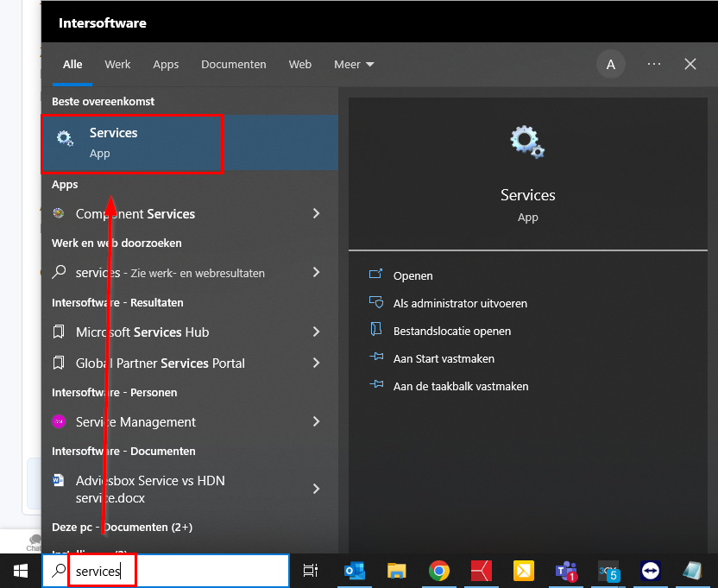Screen dimensions: 718x588
Task: Open Google Chrome from the taskbar
Action: tap(438, 571)
